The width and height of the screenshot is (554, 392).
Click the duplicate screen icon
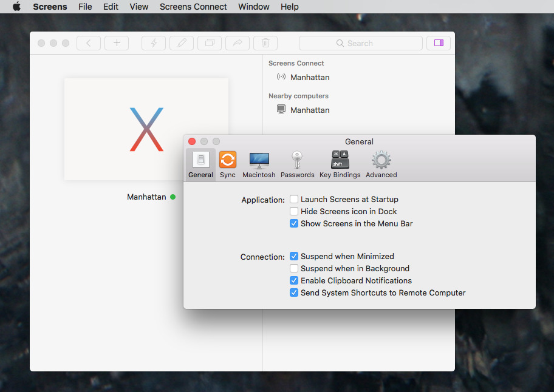click(x=210, y=43)
